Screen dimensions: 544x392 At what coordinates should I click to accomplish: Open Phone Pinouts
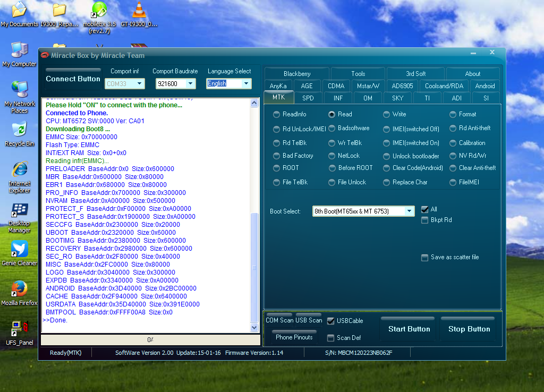click(x=294, y=337)
